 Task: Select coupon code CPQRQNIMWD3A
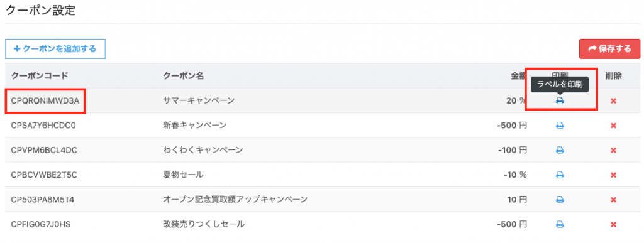[x=45, y=100]
